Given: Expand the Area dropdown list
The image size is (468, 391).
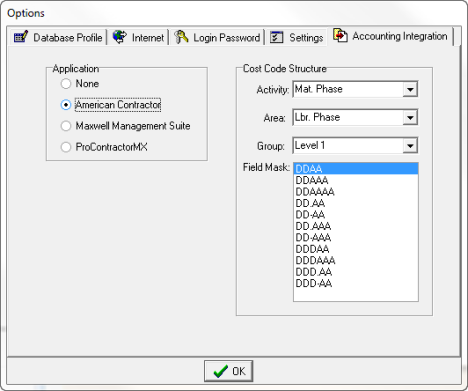Looking at the screenshot, I should click(x=410, y=118).
